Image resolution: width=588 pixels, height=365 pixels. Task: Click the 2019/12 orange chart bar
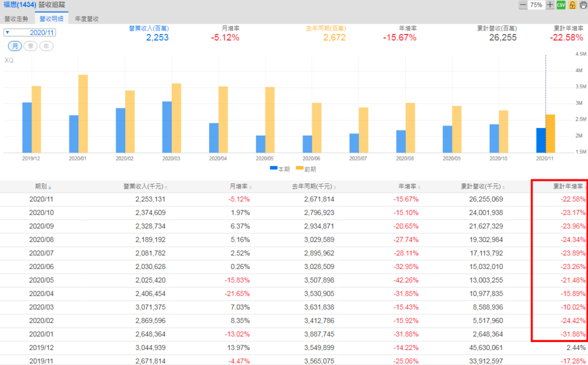tap(36, 120)
